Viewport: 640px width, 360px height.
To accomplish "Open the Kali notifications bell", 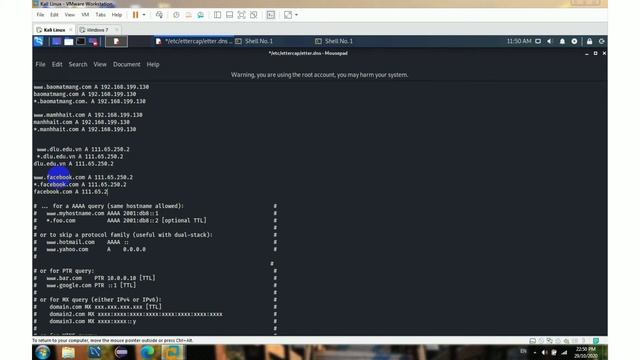I will (562, 41).
